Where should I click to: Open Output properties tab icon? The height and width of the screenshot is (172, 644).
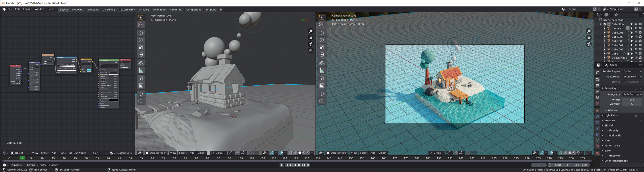pyautogui.click(x=597, y=85)
